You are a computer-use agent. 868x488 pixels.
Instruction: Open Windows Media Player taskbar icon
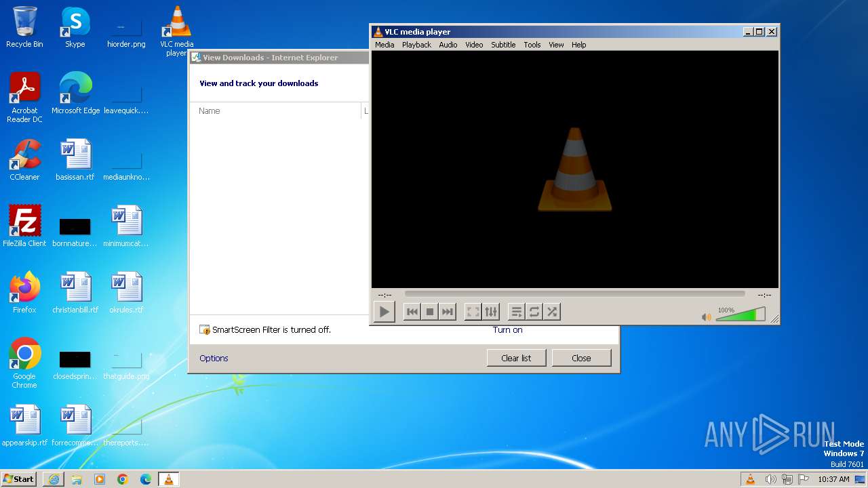pyautogui.click(x=100, y=479)
